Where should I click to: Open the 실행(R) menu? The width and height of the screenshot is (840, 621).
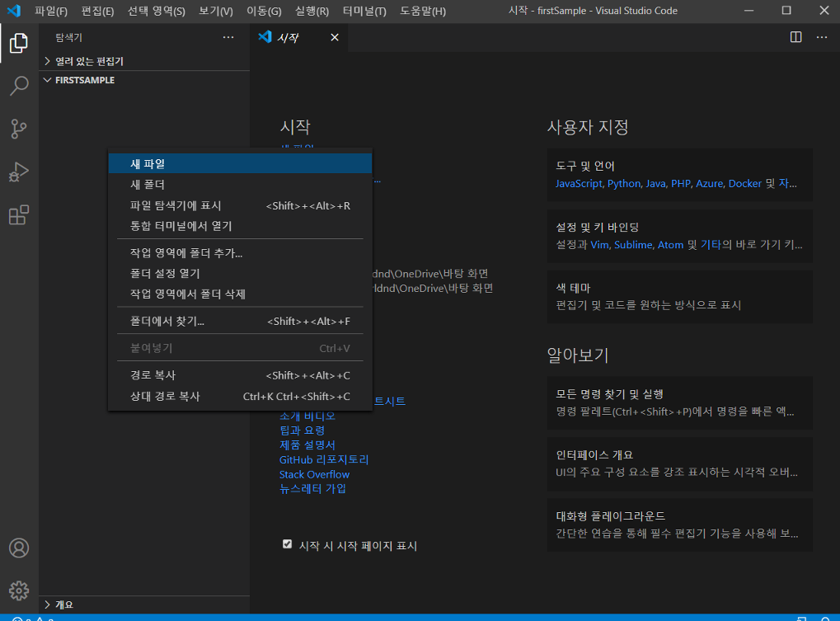312,11
